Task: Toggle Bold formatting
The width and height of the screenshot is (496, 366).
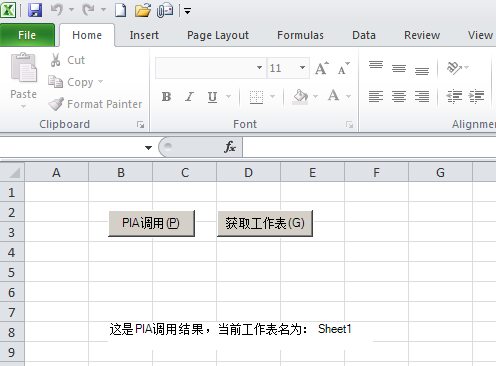Action: (166, 97)
